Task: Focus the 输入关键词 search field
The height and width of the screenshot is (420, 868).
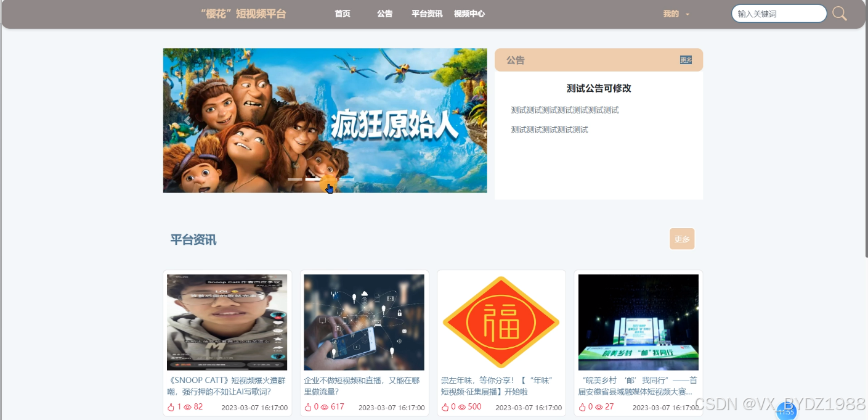Action: click(x=779, y=14)
